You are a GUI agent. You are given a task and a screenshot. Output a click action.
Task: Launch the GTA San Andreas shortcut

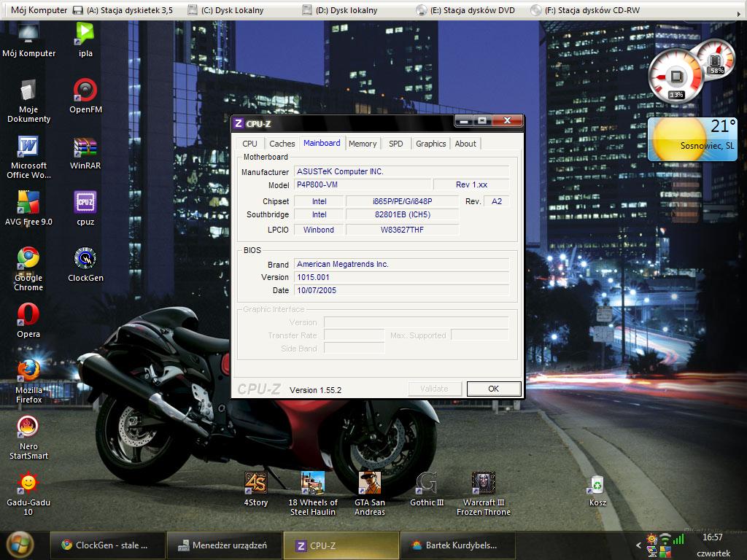pos(370,494)
